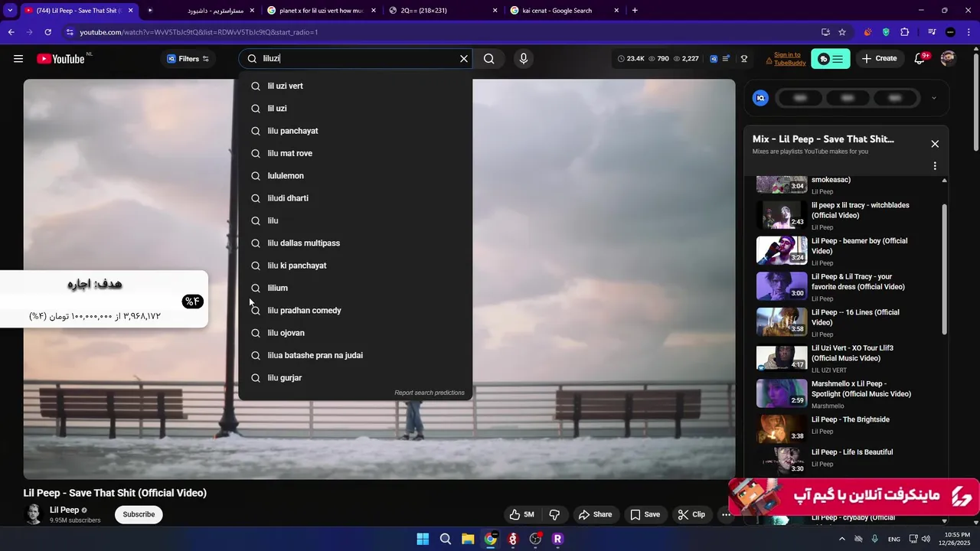Go back with the browser back arrow
The height and width of the screenshot is (551, 980).
pyautogui.click(x=11, y=32)
